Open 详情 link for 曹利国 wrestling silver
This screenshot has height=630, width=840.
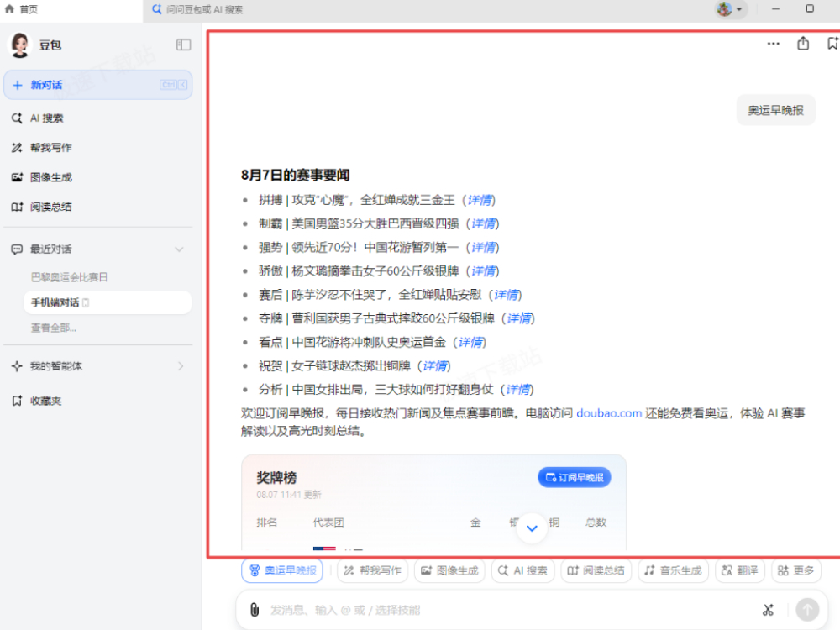[518, 318]
